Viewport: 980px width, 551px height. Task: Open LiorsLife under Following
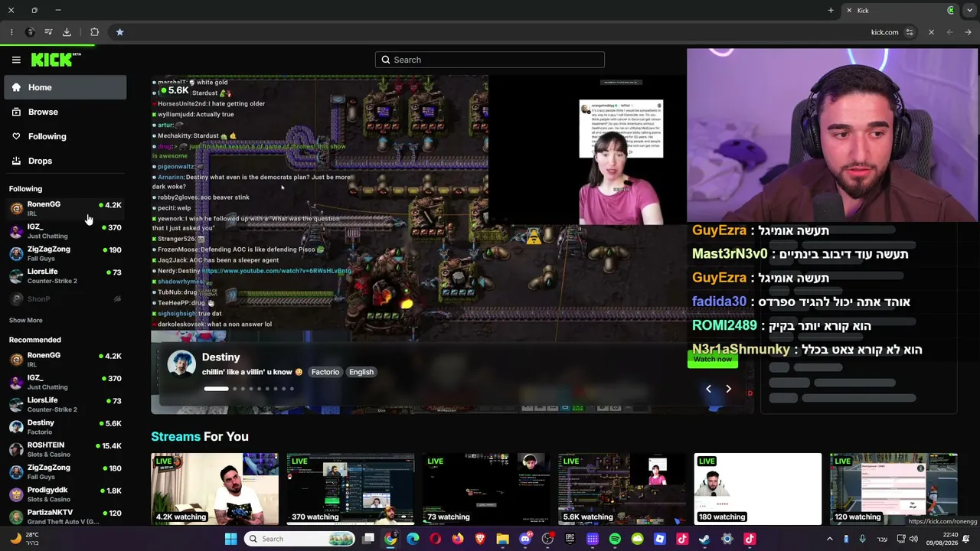(65, 275)
